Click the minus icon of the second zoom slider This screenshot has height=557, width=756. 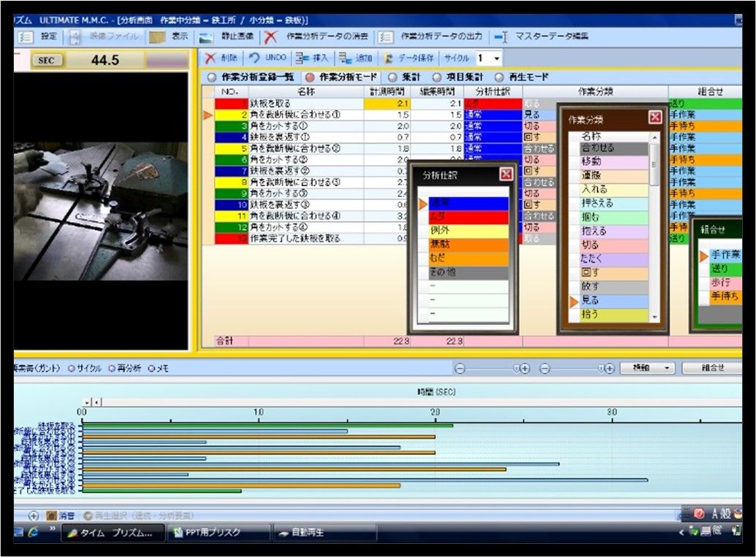point(544,369)
